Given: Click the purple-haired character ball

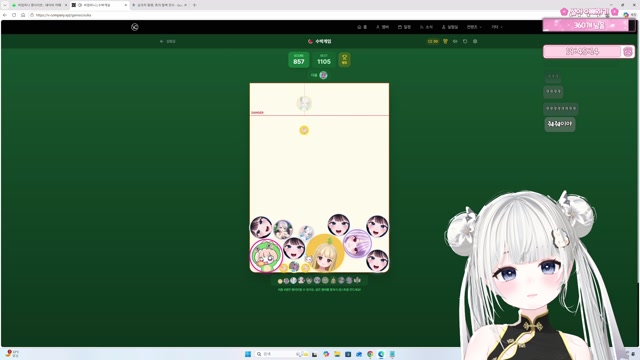Looking at the screenshot, I should 357,243.
